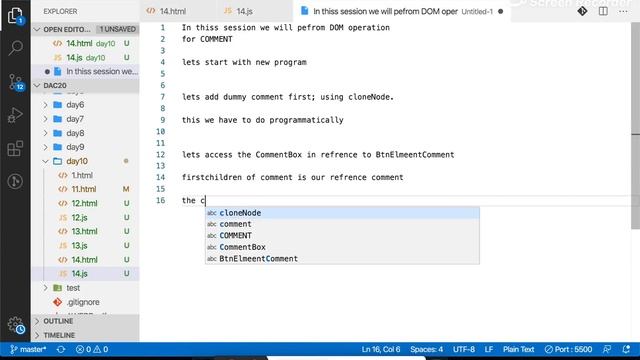Viewport: 640px width, 360px height.
Task: Place cursor on line 12 CommentBox text
Action: (x=278, y=155)
